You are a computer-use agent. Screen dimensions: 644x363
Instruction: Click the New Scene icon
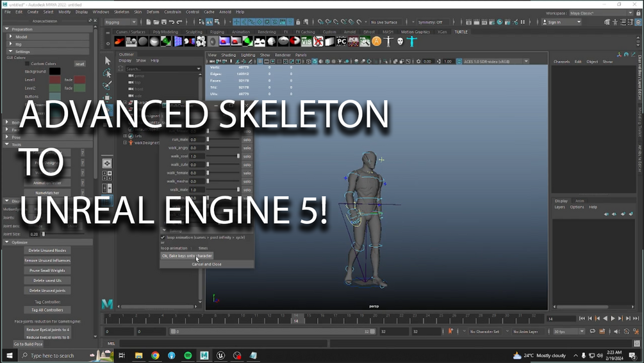point(148,22)
